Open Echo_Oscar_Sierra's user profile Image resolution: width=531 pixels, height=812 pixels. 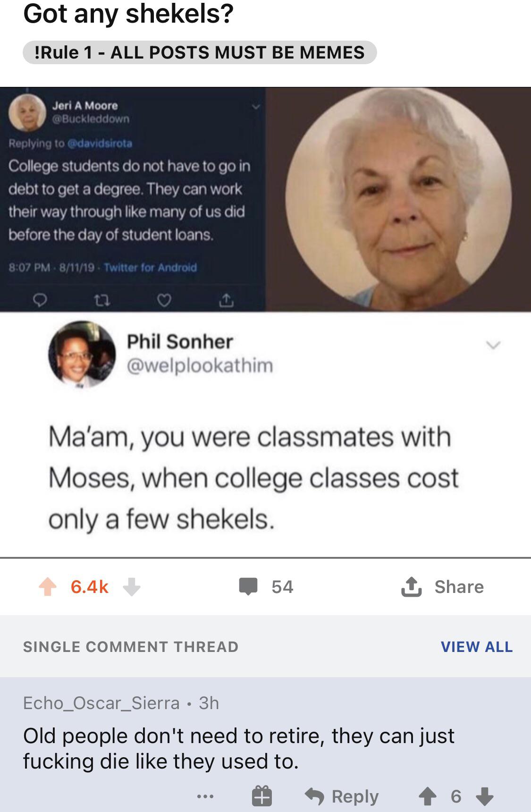pos(101,703)
